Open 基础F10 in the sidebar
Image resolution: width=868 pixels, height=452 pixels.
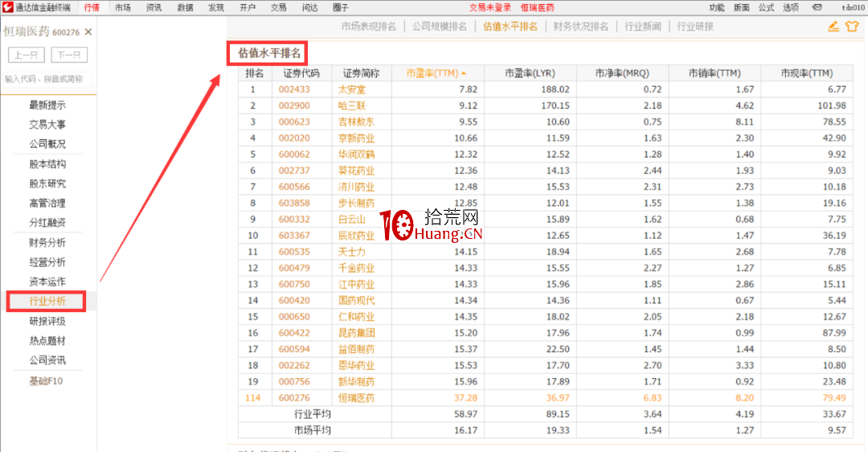click(x=46, y=381)
